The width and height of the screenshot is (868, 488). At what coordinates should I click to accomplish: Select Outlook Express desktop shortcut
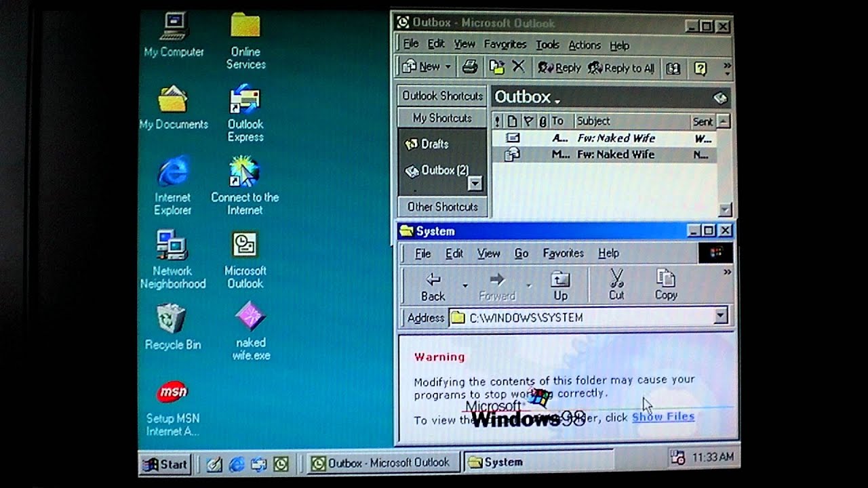pos(245,113)
